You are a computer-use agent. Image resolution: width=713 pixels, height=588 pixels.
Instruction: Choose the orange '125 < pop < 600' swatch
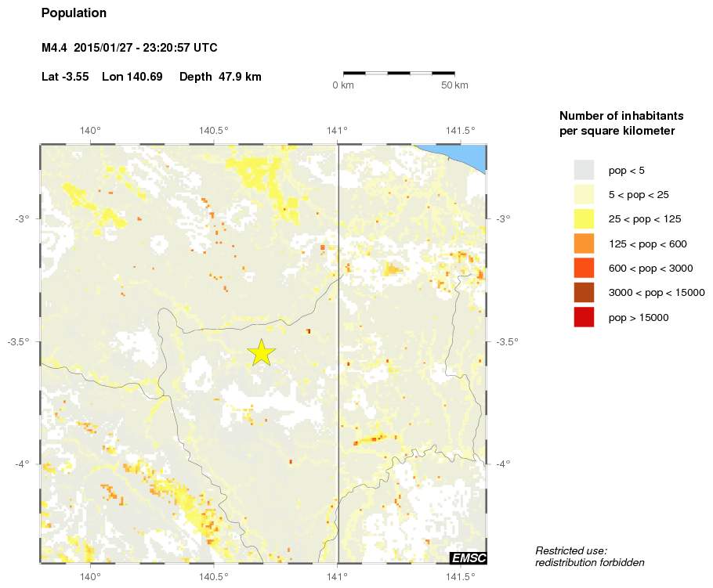click(584, 243)
